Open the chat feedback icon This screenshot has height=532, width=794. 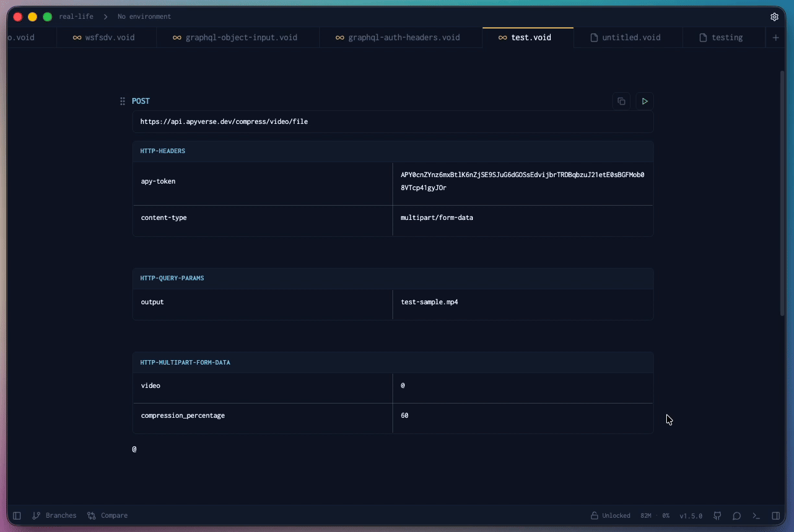737,516
